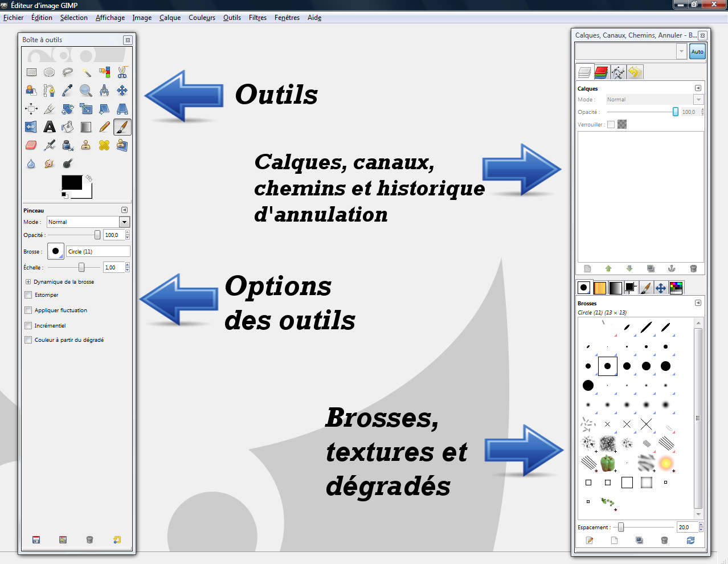
Task: Select the Shear tool
Action: [104, 109]
